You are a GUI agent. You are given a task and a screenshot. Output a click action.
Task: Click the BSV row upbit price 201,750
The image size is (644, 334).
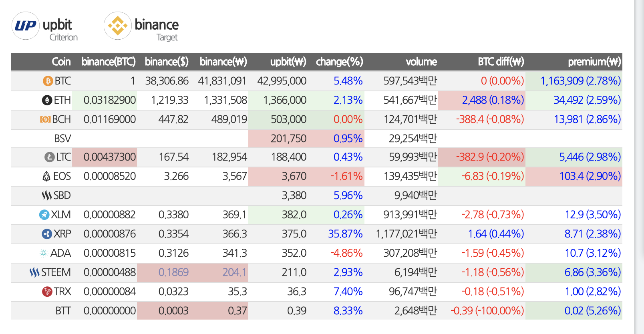coord(288,139)
